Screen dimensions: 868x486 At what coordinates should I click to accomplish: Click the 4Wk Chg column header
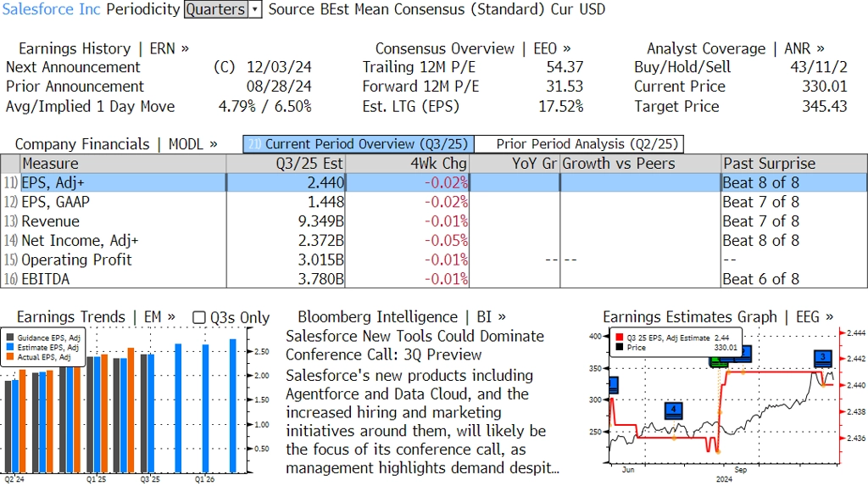point(408,164)
